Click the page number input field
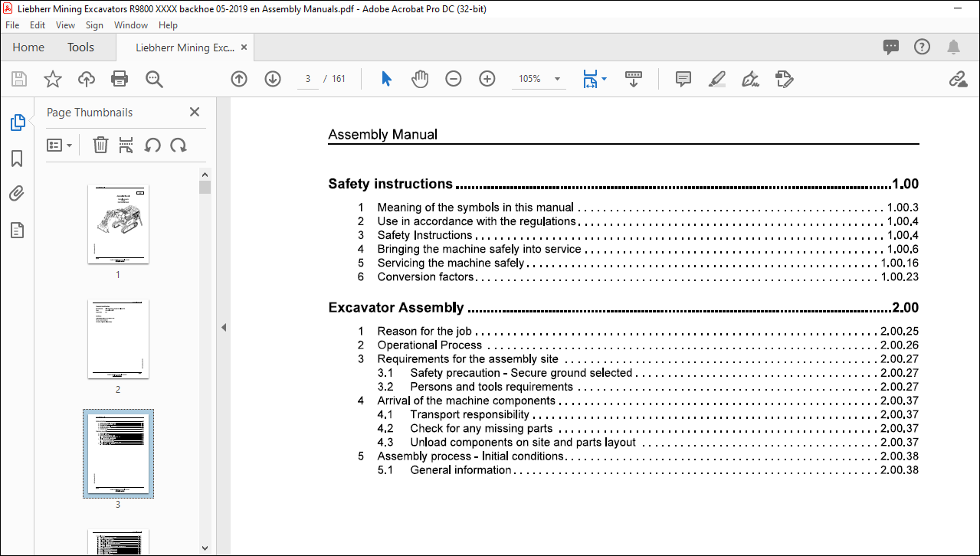980x556 pixels. click(x=308, y=79)
